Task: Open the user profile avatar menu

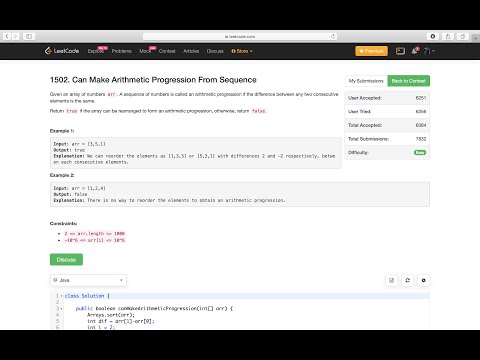Action: point(429,51)
